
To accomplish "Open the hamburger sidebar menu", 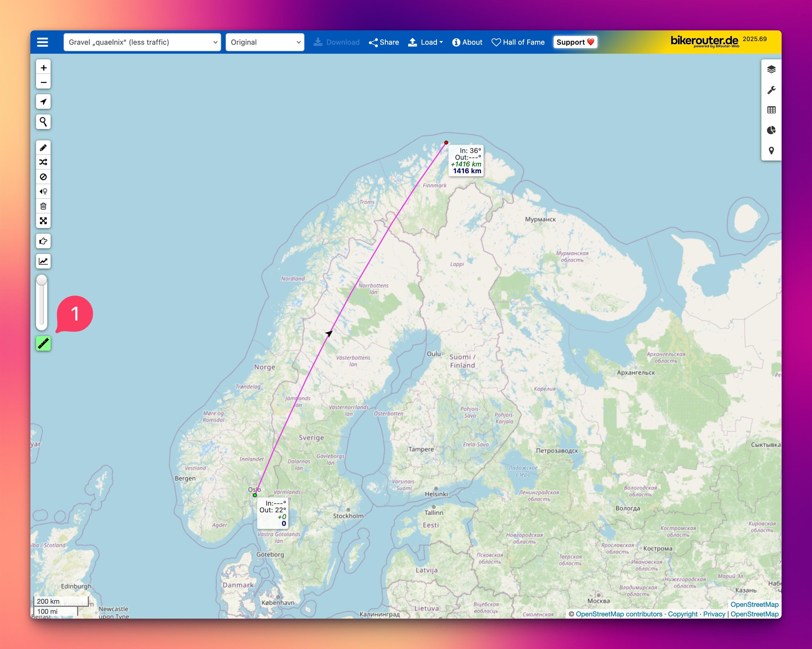I will click(42, 42).
